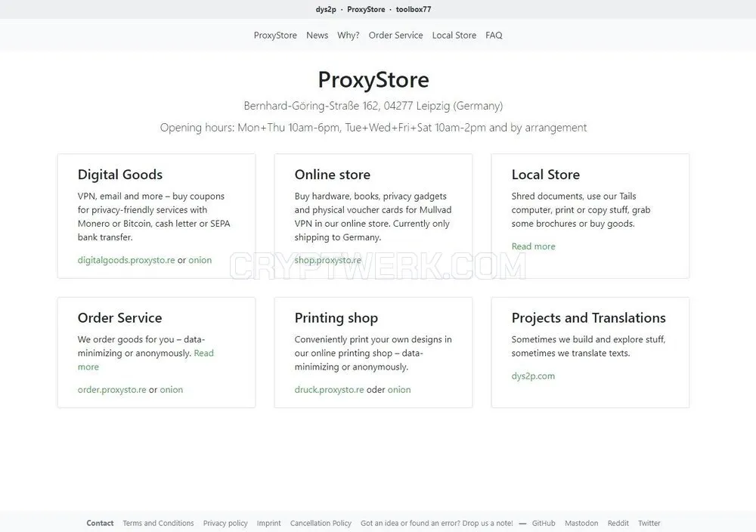This screenshot has height=532, width=756.
Task: Open the FAQ page
Action: pos(494,36)
